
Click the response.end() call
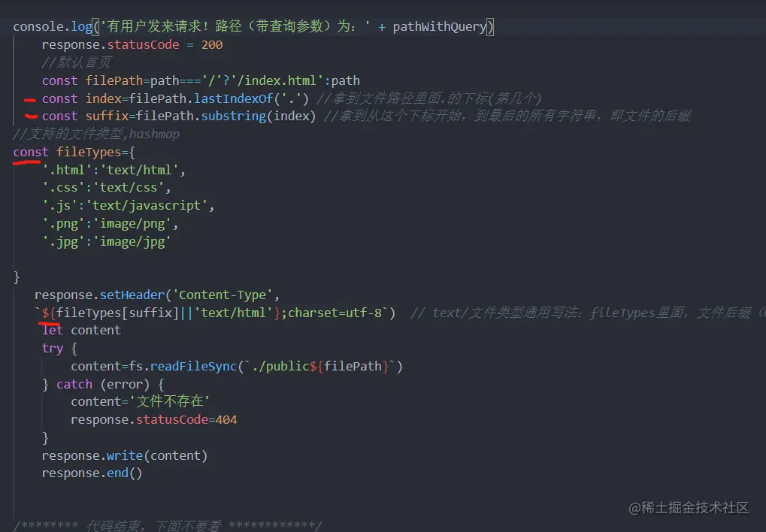pyautogui.click(x=90, y=473)
